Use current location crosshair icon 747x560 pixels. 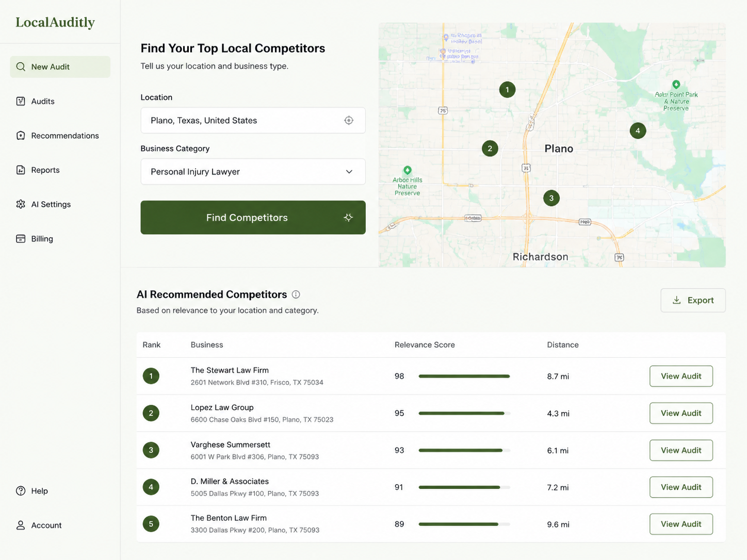[349, 120]
